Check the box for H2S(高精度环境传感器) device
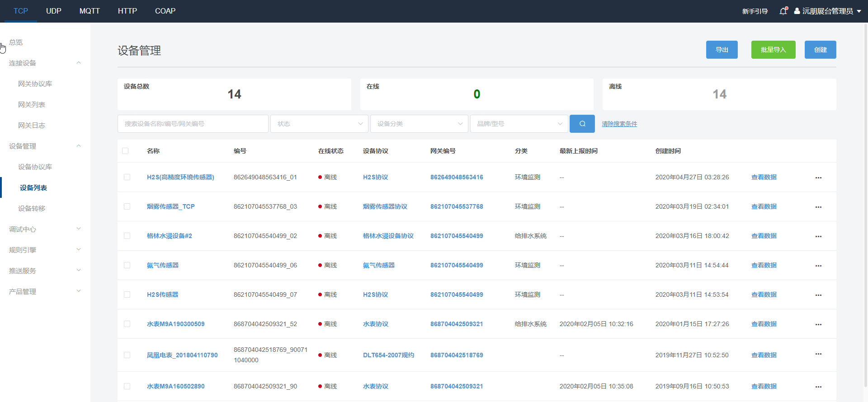Viewport: 868px width, 402px height. coord(127,177)
